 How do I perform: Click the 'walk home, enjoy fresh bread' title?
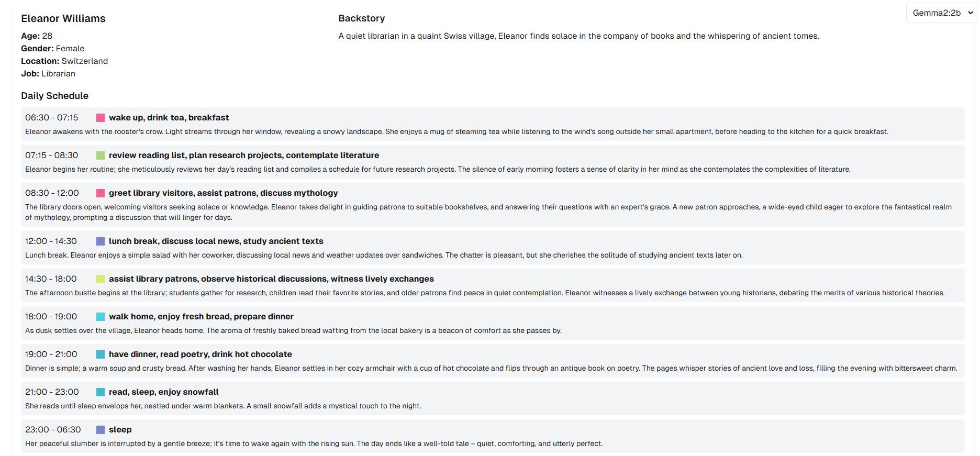[x=201, y=317]
